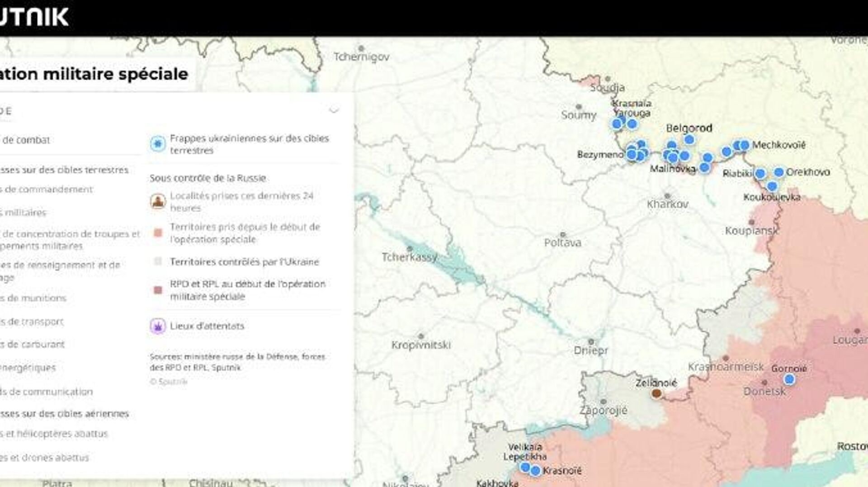Select the Kharkov city label on map

[667, 204]
